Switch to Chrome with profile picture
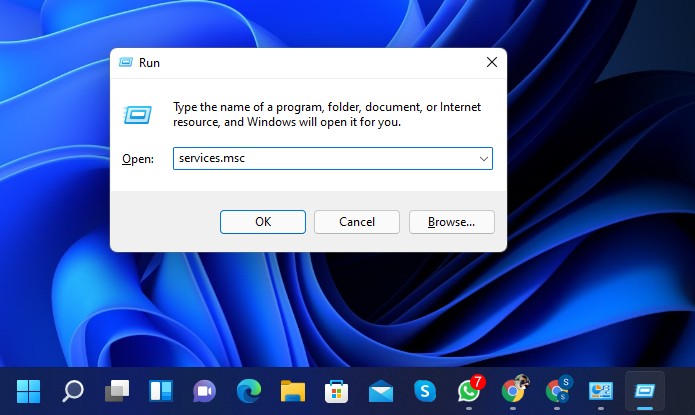 (x=514, y=390)
